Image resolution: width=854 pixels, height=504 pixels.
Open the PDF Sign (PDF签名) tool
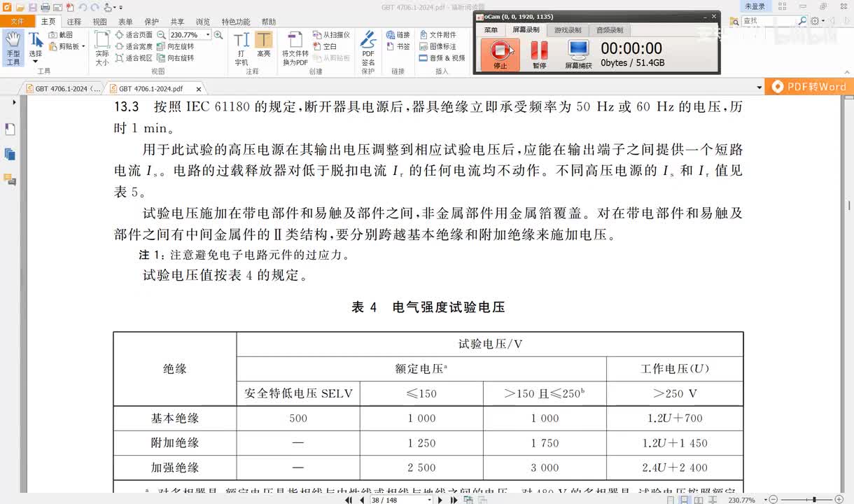[368, 48]
